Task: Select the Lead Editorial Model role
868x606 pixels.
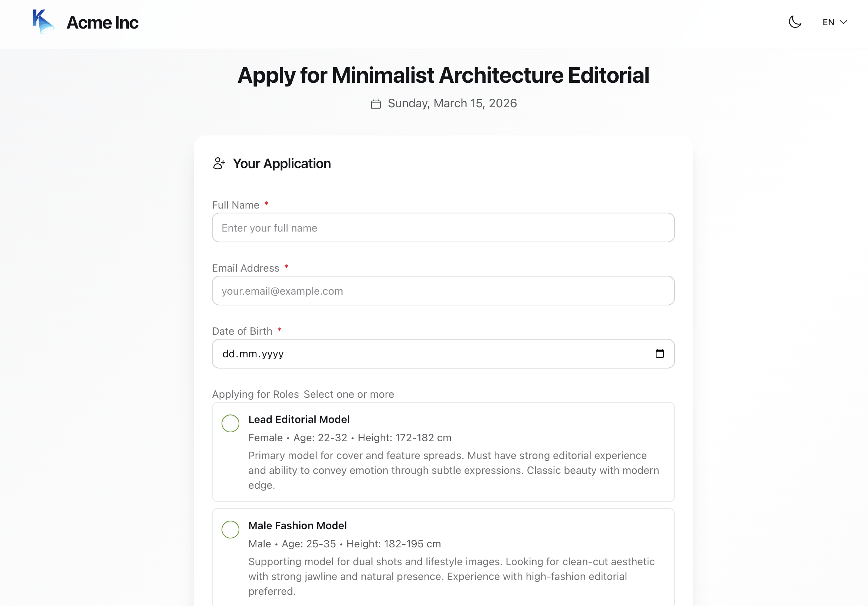Action: pos(230,423)
